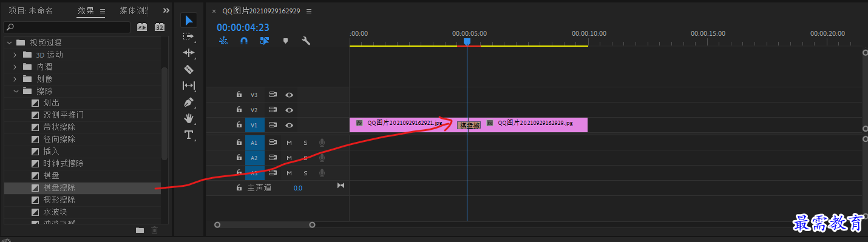This screenshot has height=242, width=868.
Task: Toggle track lock for V2
Action: coord(240,110)
